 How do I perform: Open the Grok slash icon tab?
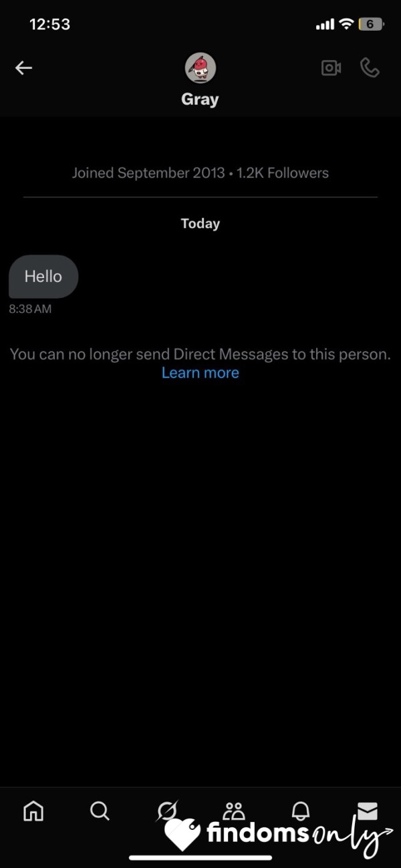pyautogui.click(x=166, y=811)
